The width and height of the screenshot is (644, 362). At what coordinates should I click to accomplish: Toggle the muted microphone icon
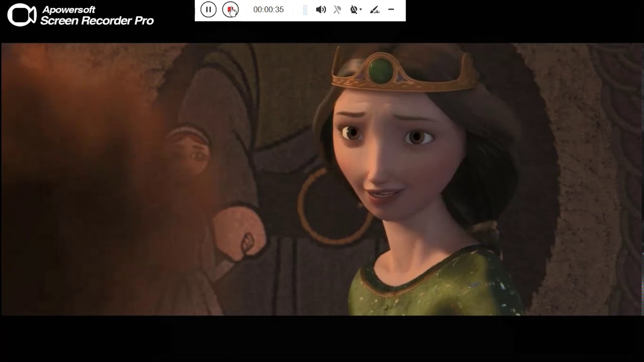[x=337, y=10]
